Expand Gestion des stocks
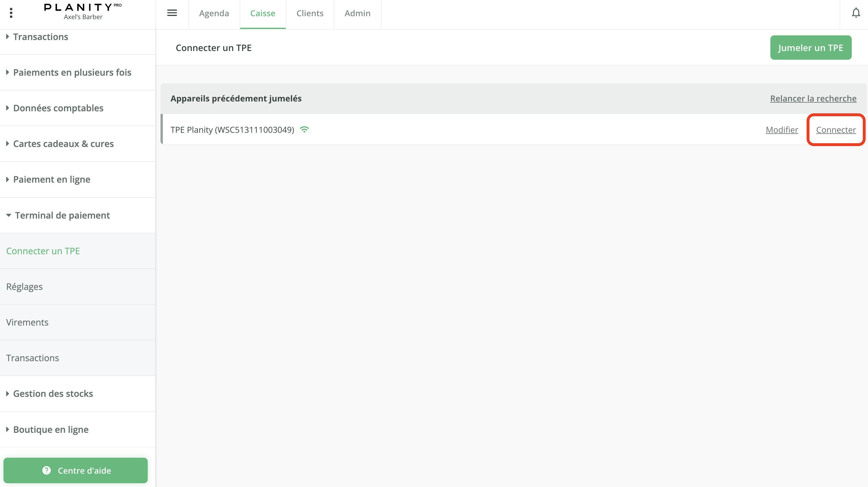The height and width of the screenshot is (487, 868). tap(53, 394)
